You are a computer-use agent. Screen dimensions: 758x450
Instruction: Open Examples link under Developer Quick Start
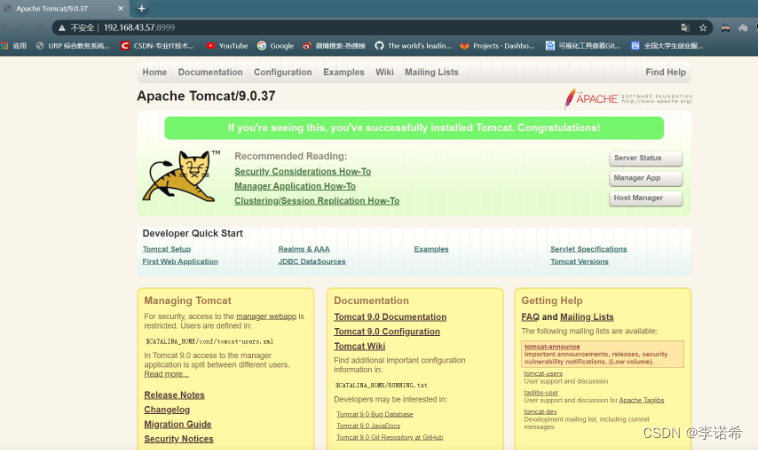431,249
